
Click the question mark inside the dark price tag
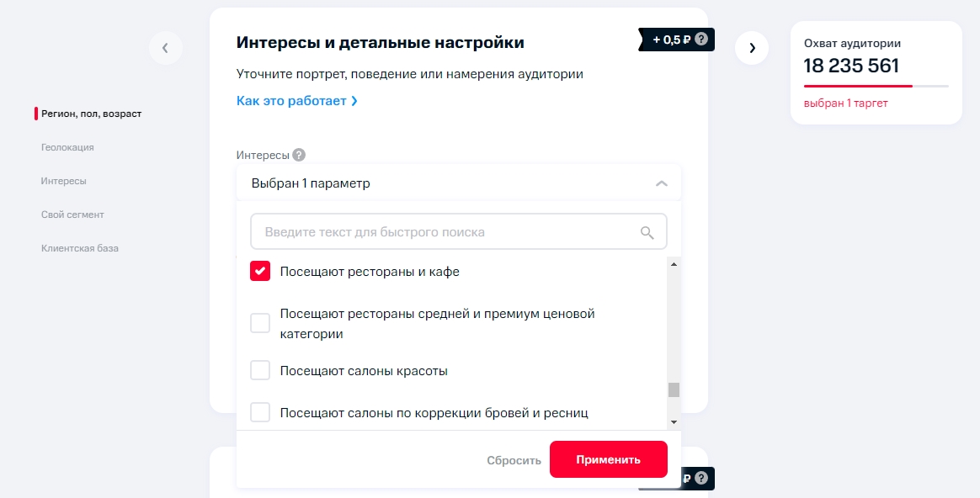[702, 39]
